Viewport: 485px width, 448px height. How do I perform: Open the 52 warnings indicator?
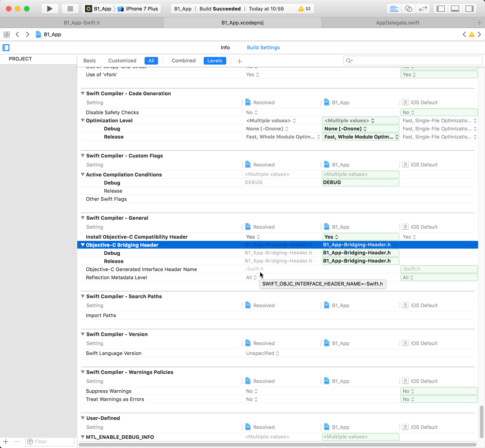(304, 9)
